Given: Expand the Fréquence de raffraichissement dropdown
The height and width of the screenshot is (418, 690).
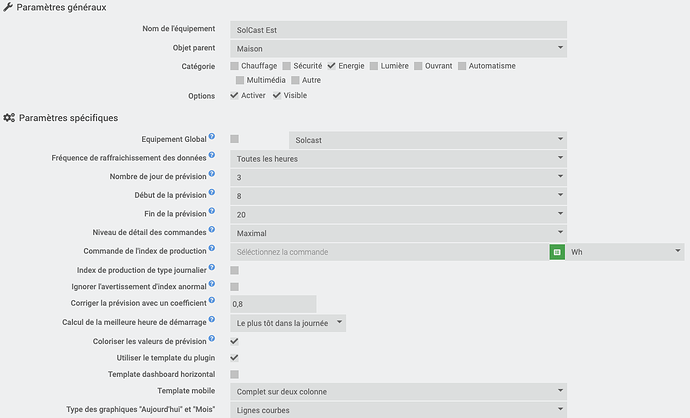Looking at the screenshot, I should click(398, 158).
